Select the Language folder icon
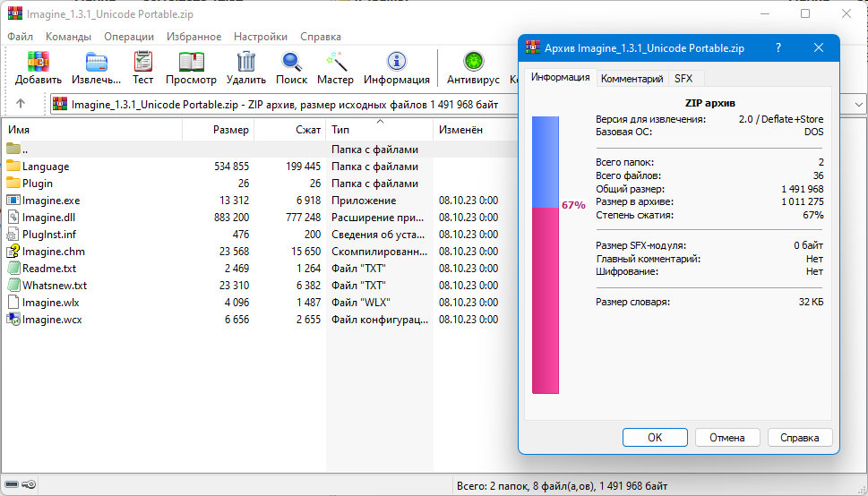This screenshot has width=868, height=496. [13, 166]
